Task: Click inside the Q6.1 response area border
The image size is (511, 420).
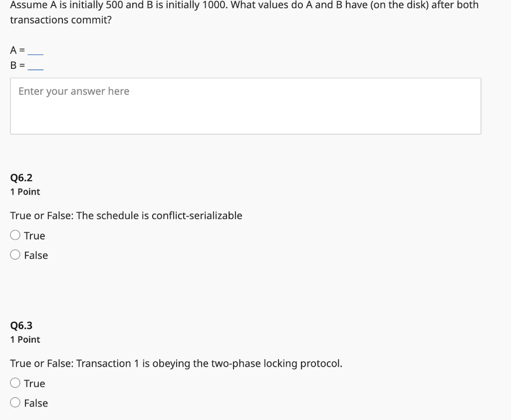Action: click(245, 106)
